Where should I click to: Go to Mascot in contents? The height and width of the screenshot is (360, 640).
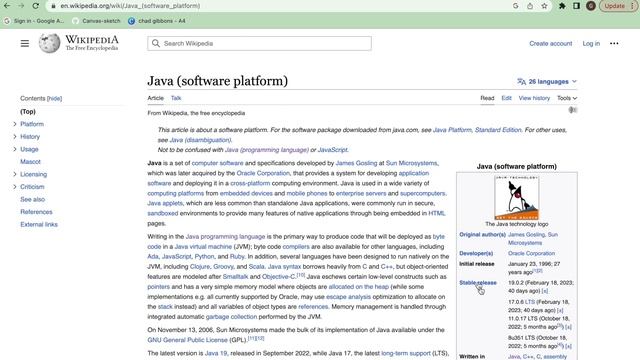pyautogui.click(x=31, y=162)
